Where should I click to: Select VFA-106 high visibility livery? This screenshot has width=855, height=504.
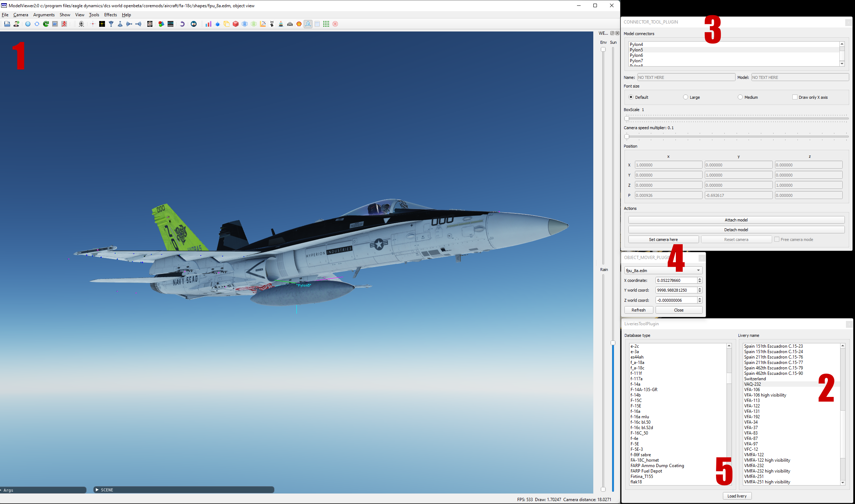click(x=765, y=395)
